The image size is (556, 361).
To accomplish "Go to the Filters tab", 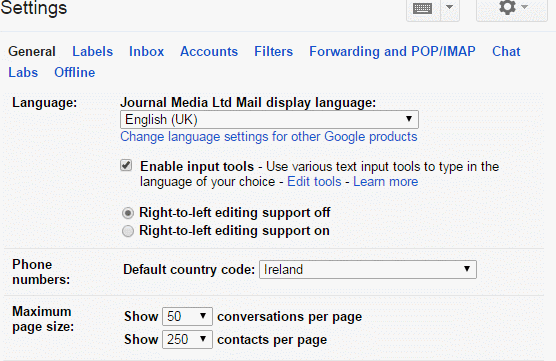I will (x=273, y=51).
